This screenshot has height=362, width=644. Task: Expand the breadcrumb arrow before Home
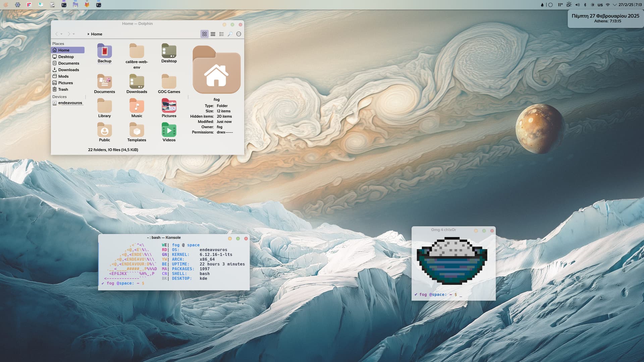click(x=88, y=34)
